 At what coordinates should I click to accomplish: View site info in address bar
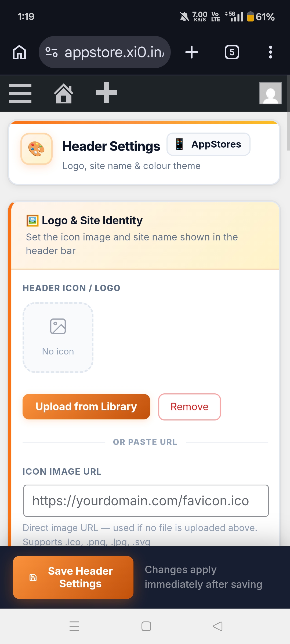point(52,52)
